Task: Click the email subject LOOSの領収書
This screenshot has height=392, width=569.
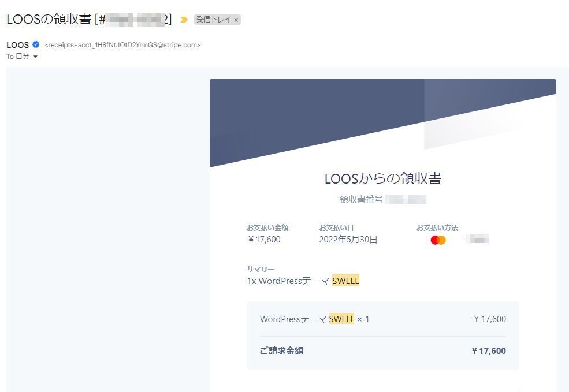Action: point(49,19)
